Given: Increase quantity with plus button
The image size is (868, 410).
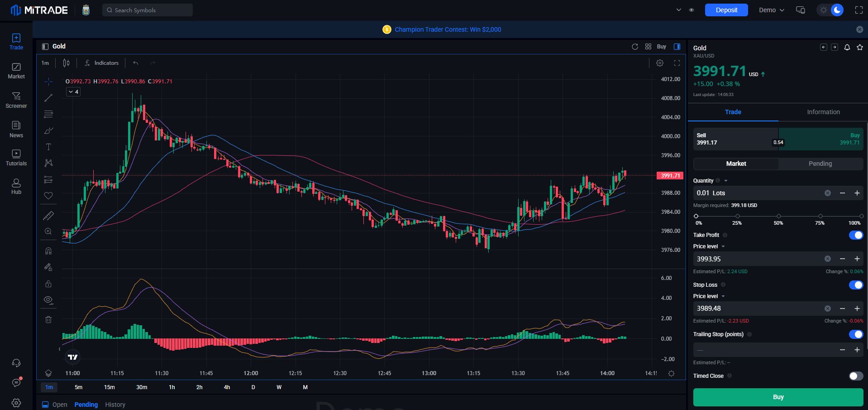Looking at the screenshot, I should (857, 193).
